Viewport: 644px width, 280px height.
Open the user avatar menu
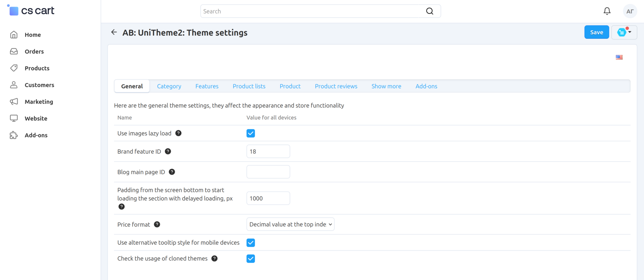(x=630, y=11)
